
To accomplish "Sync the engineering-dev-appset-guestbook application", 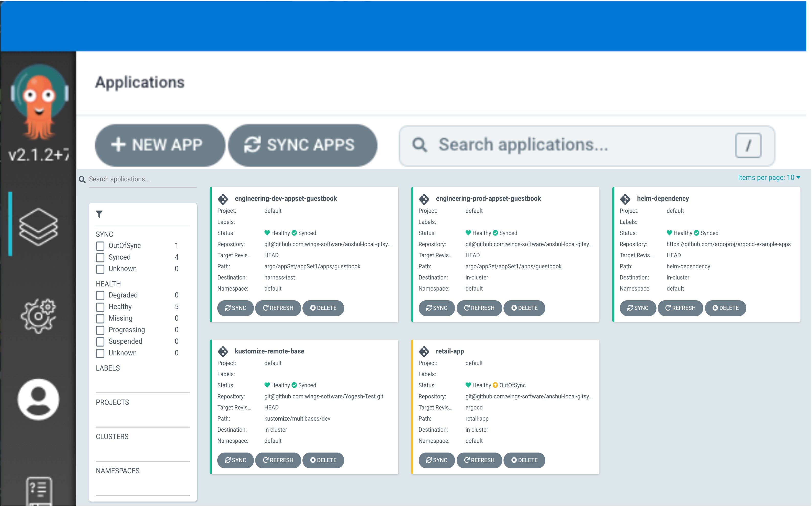I will tap(235, 308).
